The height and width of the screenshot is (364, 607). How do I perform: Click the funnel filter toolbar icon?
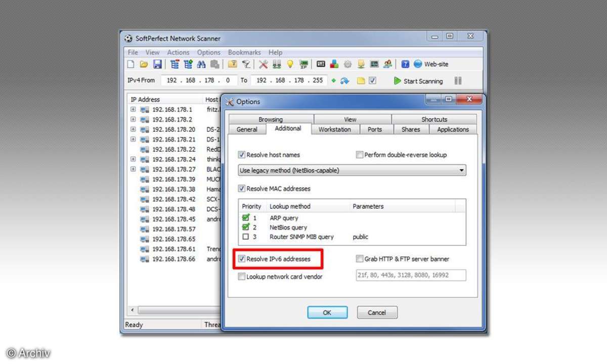tap(246, 64)
